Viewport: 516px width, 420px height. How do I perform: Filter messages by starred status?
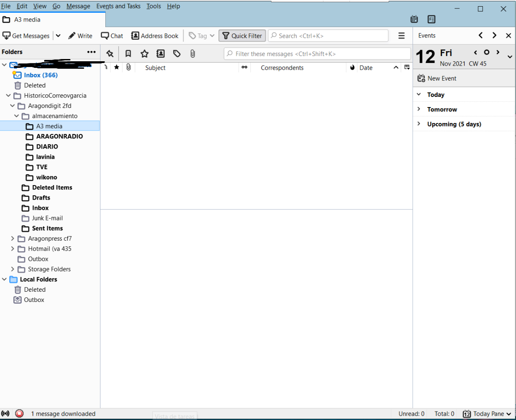pos(145,53)
